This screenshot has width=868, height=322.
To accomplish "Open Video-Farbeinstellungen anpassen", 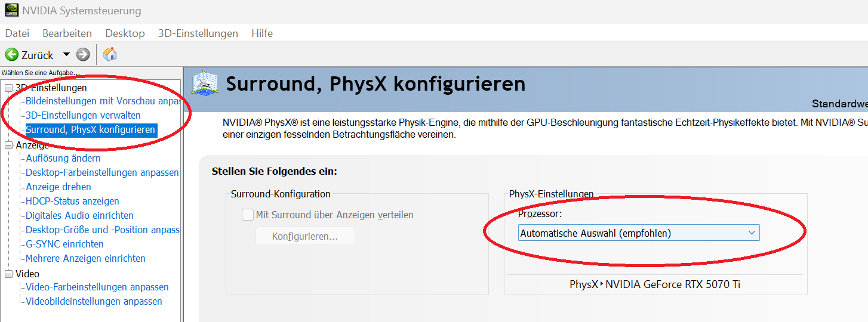I will pyautogui.click(x=97, y=287).
